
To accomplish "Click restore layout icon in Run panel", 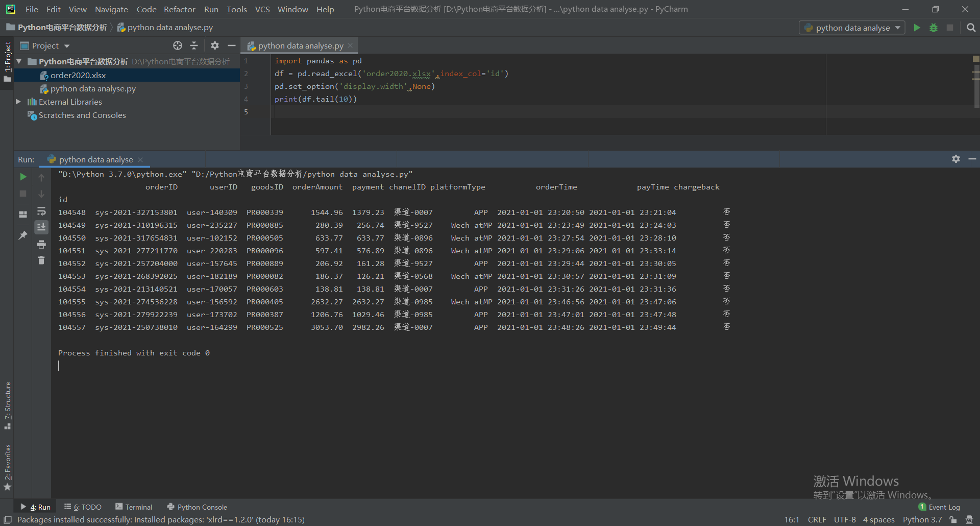I will pyautogui.click(x=23, y=214).
